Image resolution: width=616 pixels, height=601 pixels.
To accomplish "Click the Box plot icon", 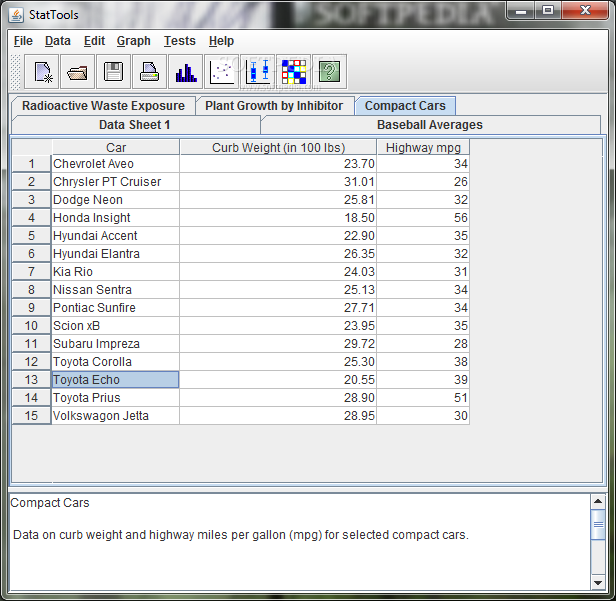I will click(x=258, y=72).
